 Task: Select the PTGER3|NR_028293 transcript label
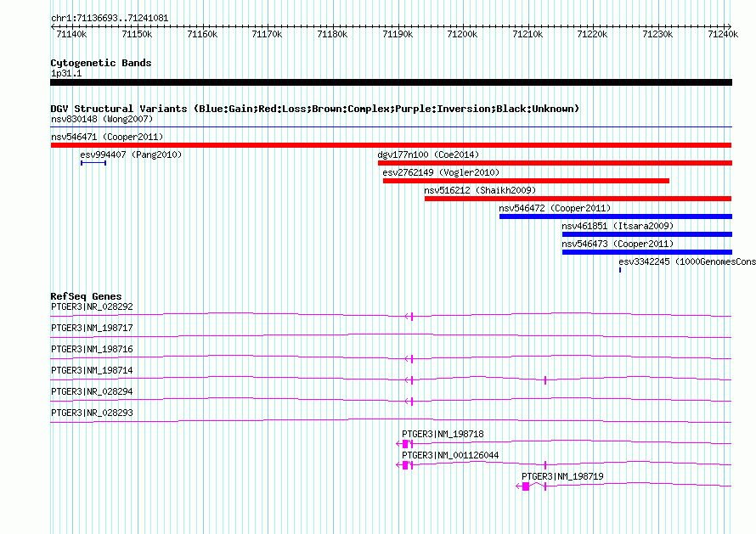click(x=92, y=413)
